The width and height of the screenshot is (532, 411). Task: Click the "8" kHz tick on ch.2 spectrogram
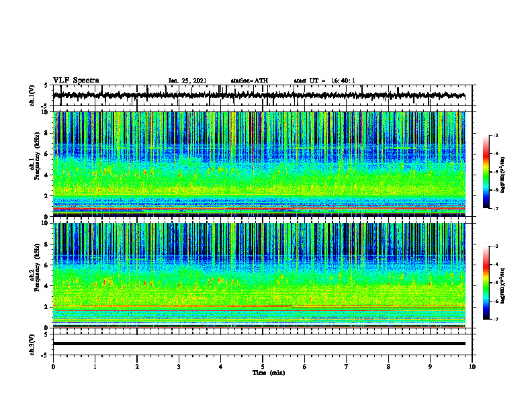click(x=48, y=244)
